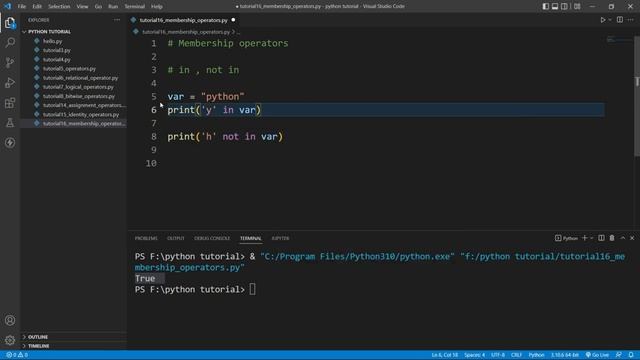The height and width of the screenshot is (360, 640).
Task: Open the Help menu
Action: click(157, 6)
